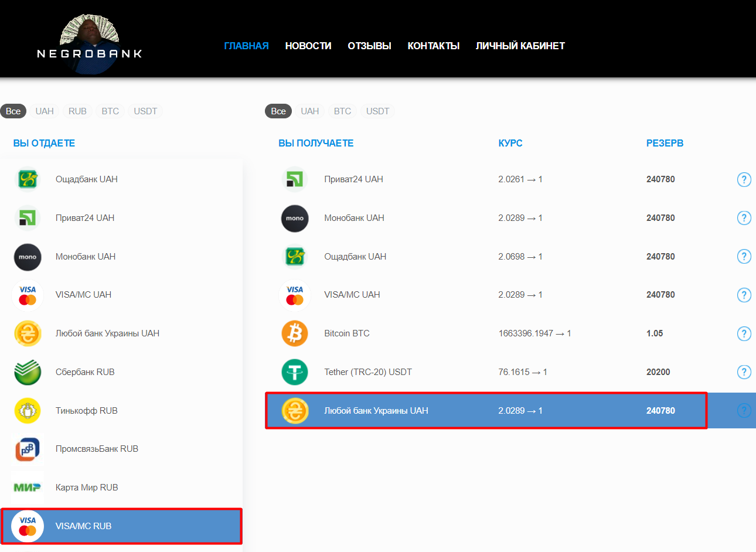
Task: Open help icon for Приват24 UAH row
Action: point(744,179)
